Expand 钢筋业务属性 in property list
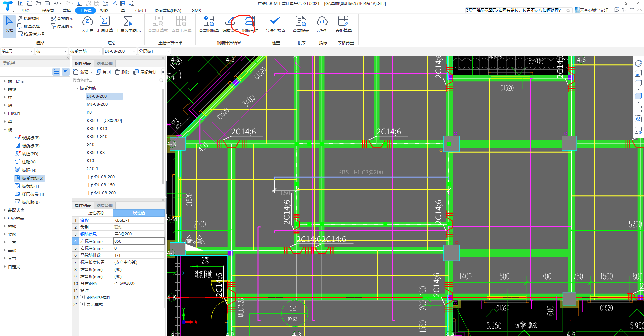This screenshot has width=644, height=336. 82,298
